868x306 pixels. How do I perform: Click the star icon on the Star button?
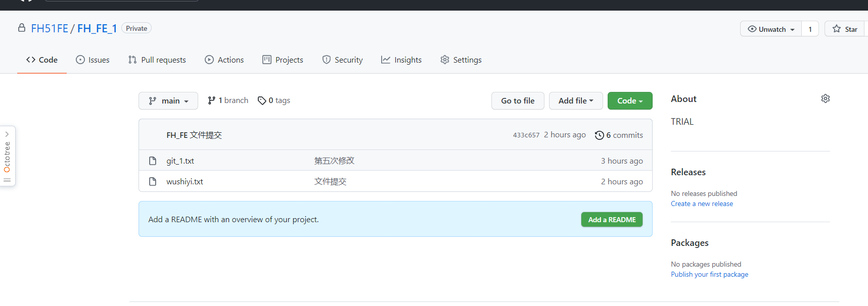pyautogui.click(x=837, y=29)
